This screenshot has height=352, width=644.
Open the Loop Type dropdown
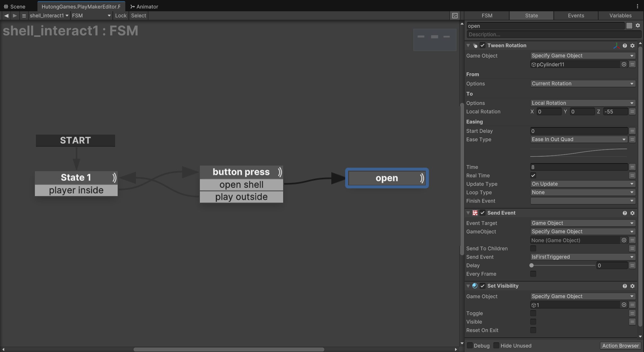tap(582, 192)
